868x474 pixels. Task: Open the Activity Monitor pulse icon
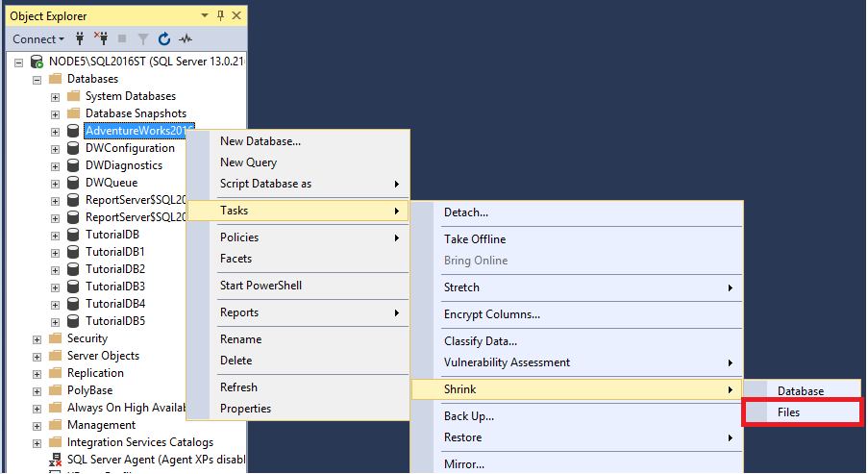186,39
